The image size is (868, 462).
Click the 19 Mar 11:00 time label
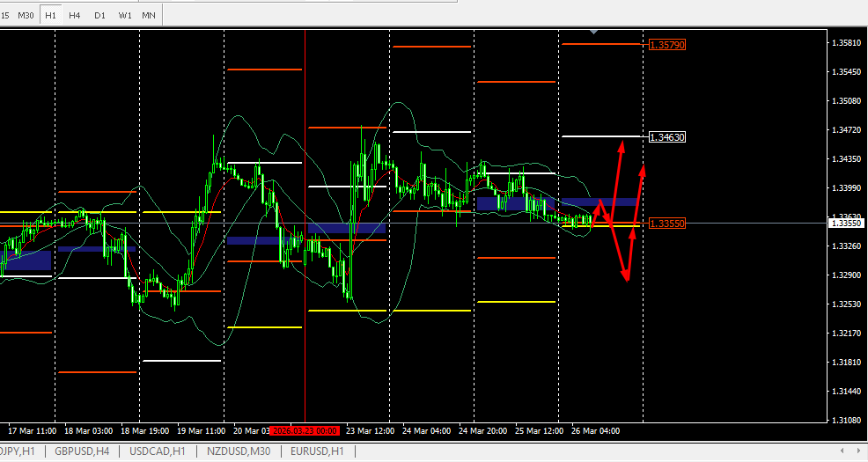(201, 431)
